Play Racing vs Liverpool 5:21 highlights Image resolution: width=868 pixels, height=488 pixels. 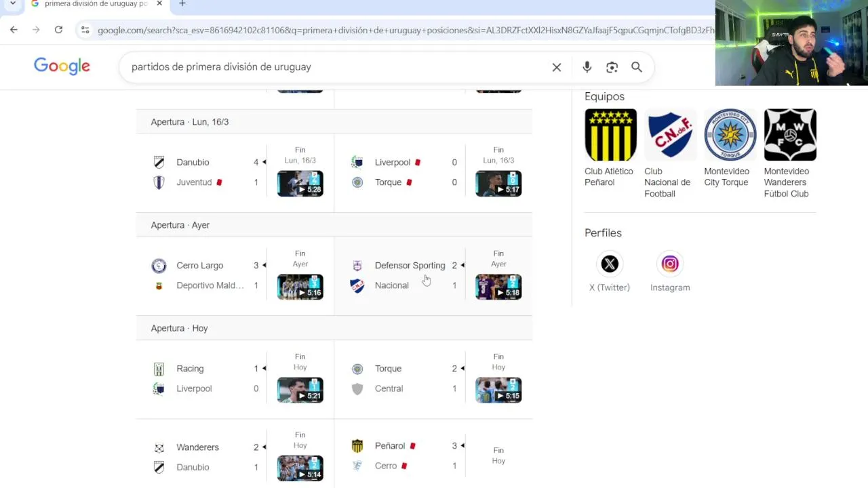pyautogui.click(x=300, y=390)
